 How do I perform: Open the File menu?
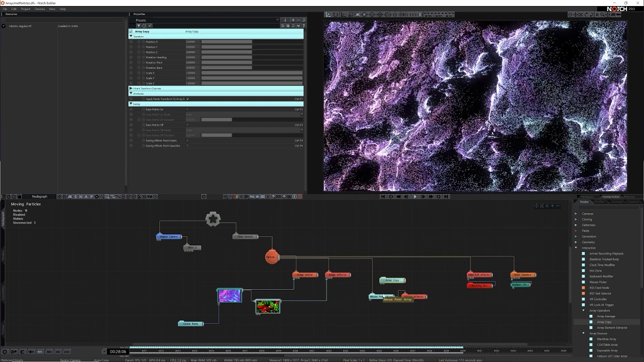point(5,9)
